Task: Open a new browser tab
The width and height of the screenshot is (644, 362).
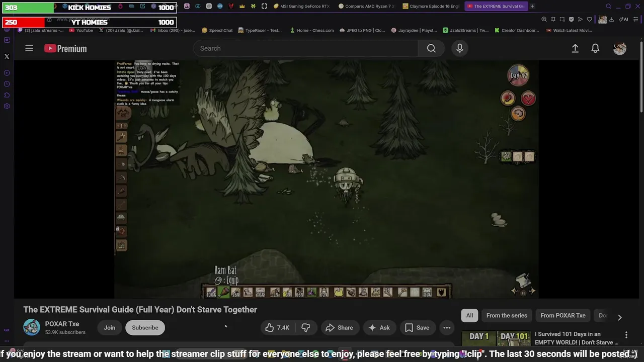Action: point(532,7)
